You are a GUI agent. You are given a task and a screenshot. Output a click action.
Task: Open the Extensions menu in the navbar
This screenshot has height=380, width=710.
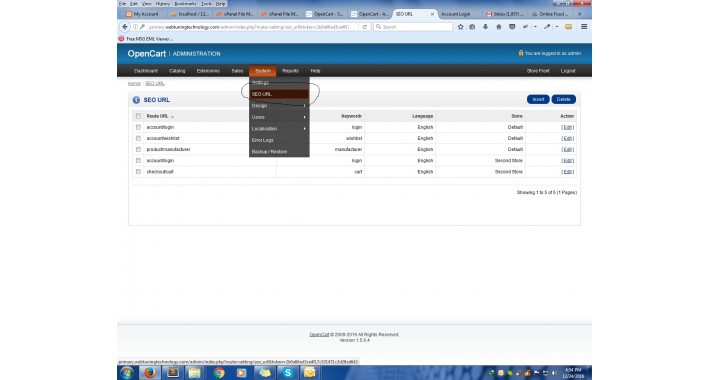coord(208,71)
